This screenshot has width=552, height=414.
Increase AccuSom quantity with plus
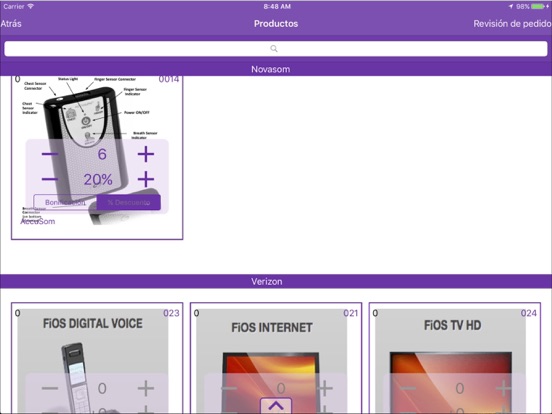(x=146, y=154)
